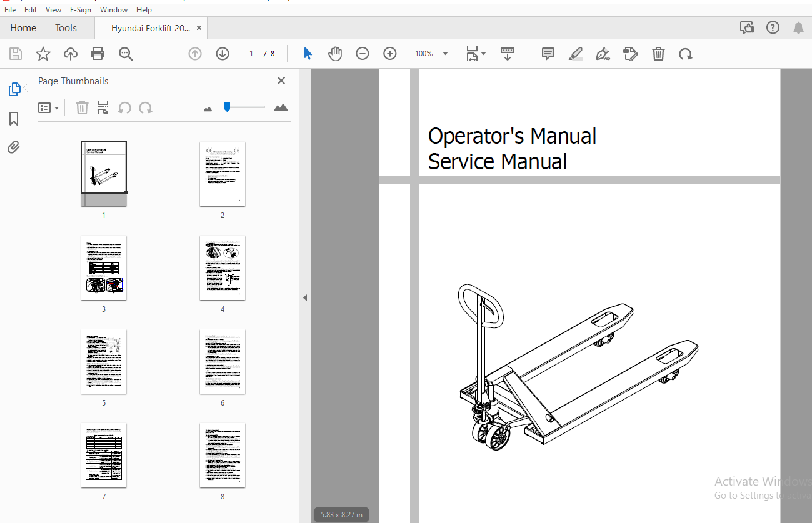The width and height of the screenshot is (812, 523).
Task: Open the Edit menu
Action: [31, 10]
